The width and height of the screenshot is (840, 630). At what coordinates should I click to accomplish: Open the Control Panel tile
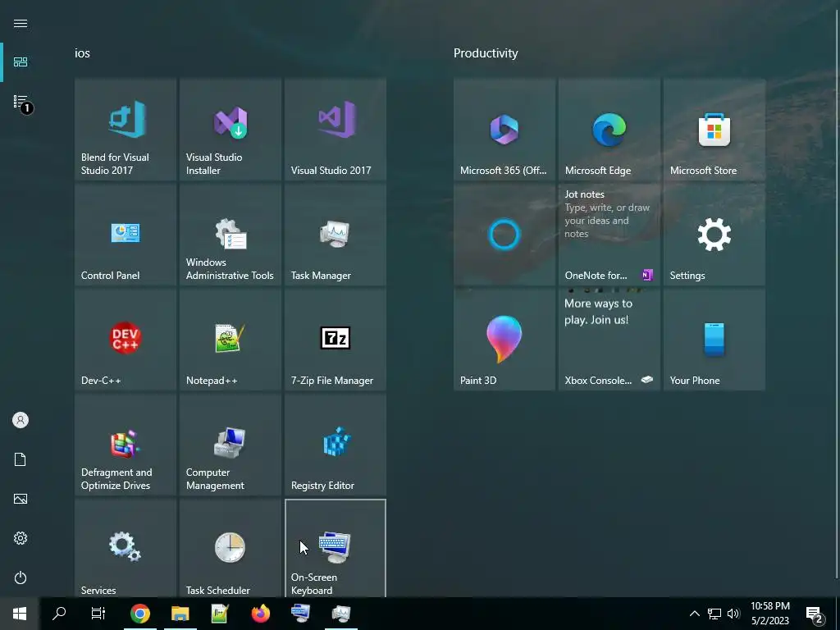[x=126, y=234]
